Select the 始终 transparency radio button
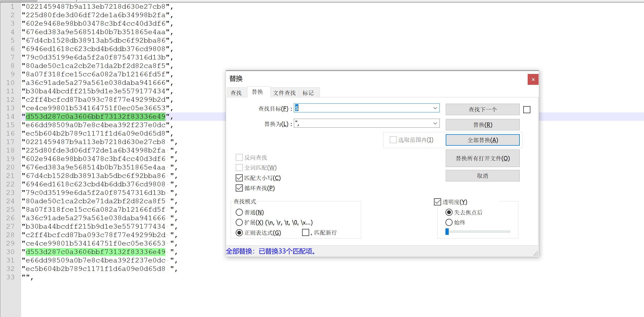The width and height of the screenshot is (644, 317). 449,222
